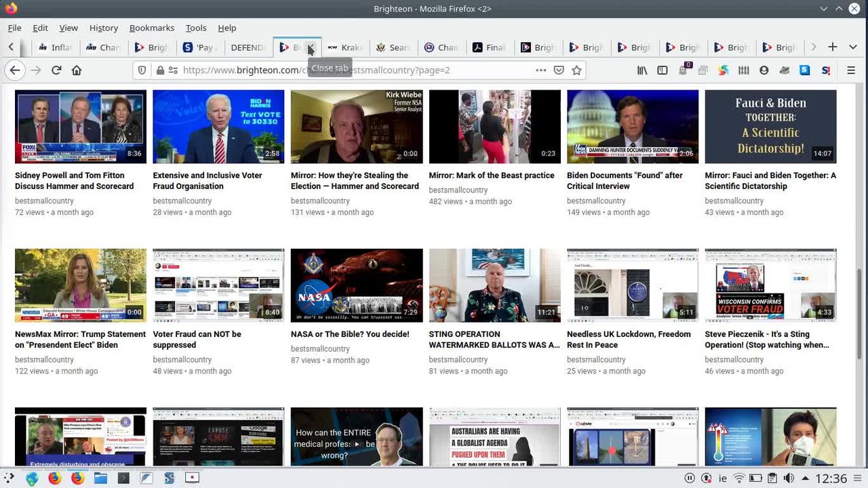Screen dimensions: 868x488
Task: Switch to the 'Pay' tab
Action: coord(198,47)
